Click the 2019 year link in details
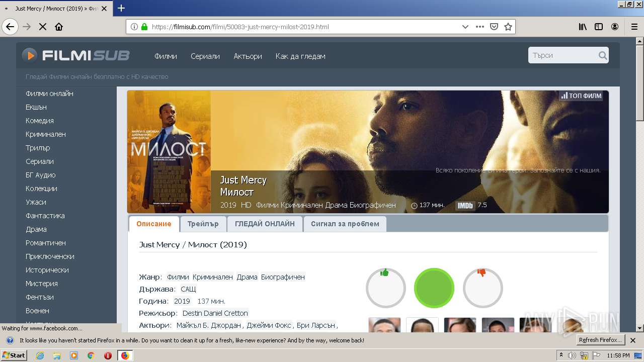The width and height of the screenshot is (644, 362). point(182,301)
